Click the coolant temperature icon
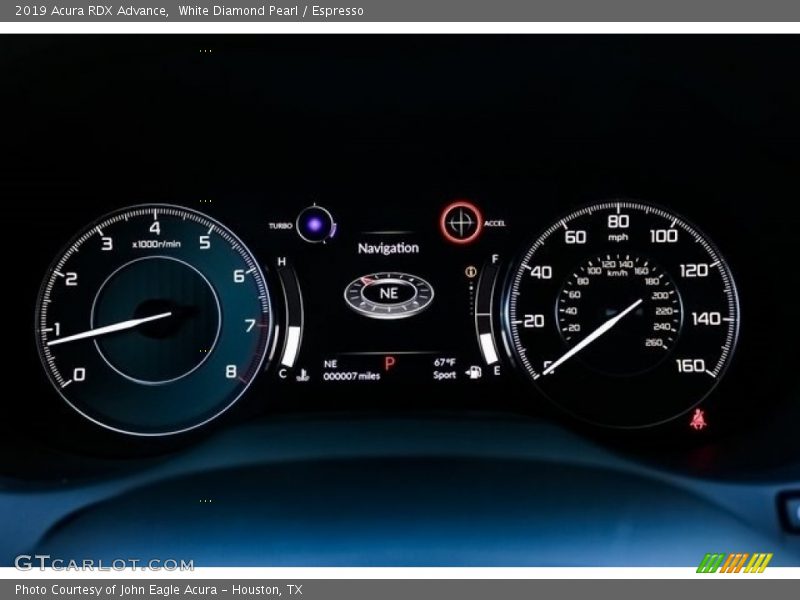The image size is (800, 600). [x=302, y=375]
